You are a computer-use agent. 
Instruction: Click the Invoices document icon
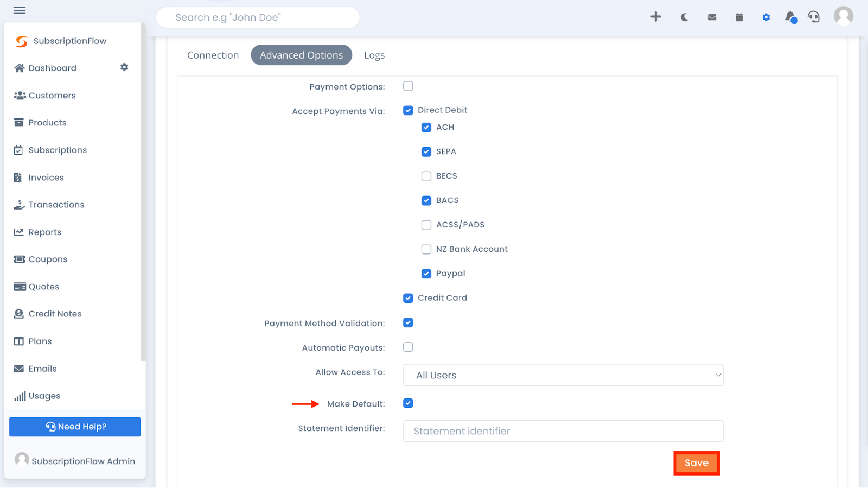[x=18, y=178]
